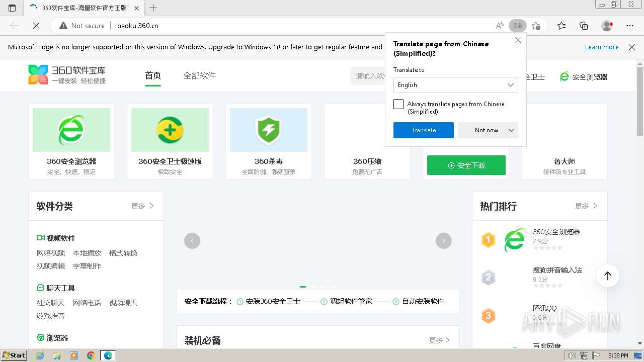Viewport: 644px width, 362px height.
Task: Click the 安全浏览器 link in header
Action: point(584,77)
